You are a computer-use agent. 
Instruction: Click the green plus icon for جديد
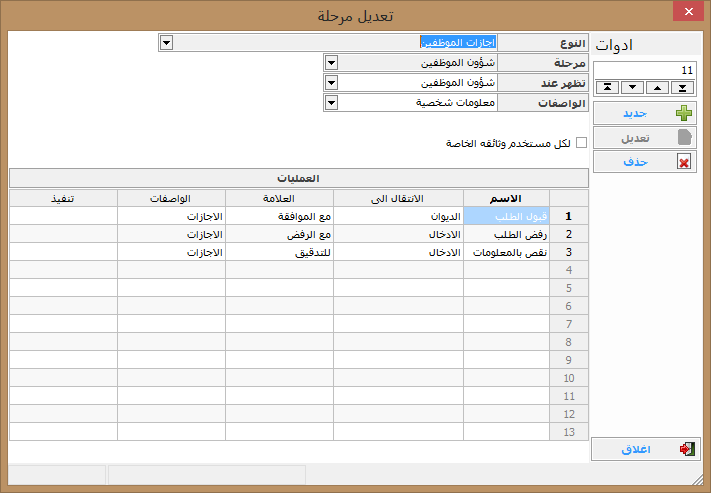pyautogui.click(x=684, y=113)
